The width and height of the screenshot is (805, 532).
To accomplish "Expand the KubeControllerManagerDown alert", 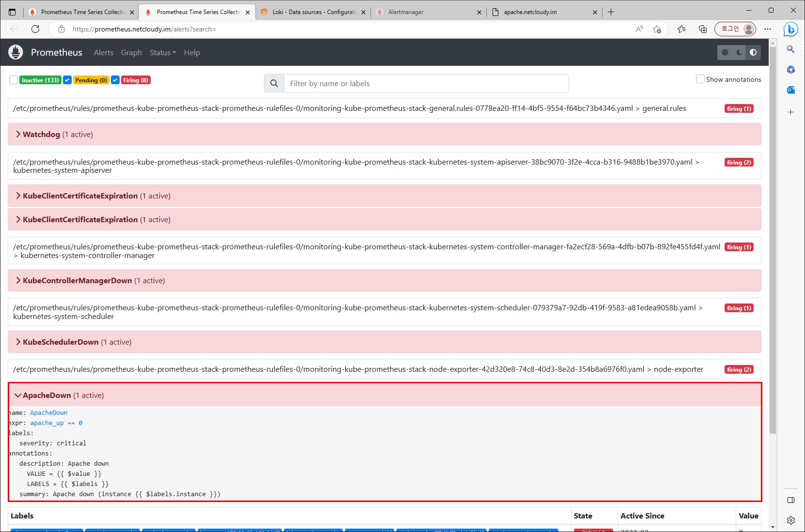I will pyautogui.click(x=384, y=280).
